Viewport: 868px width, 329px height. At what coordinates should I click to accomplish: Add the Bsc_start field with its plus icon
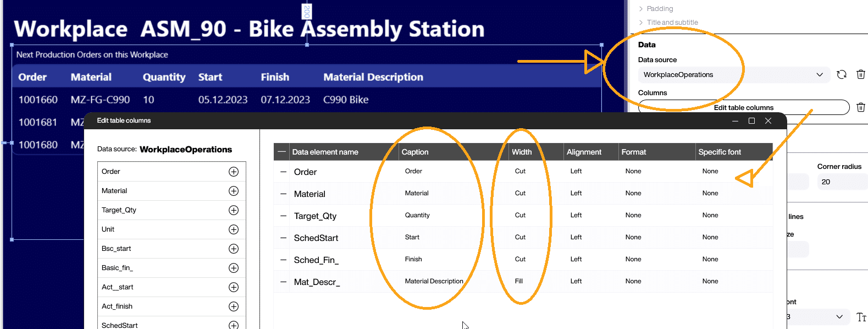pyautogui.click(x=234, y=249)
